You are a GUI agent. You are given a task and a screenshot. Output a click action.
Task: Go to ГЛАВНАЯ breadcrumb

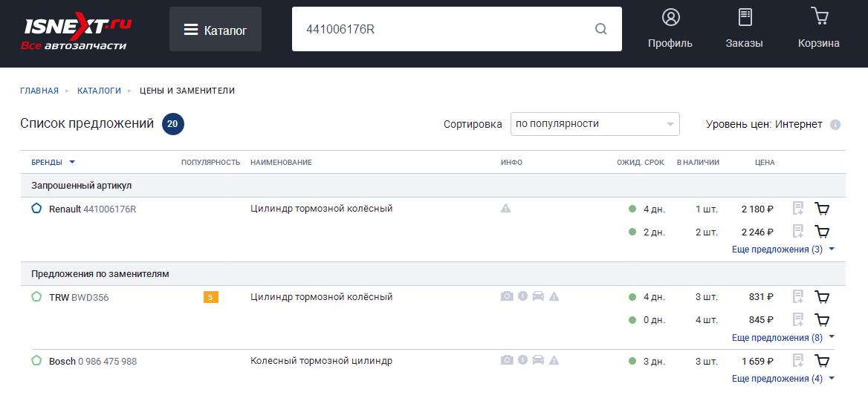[x=39, y=91]
